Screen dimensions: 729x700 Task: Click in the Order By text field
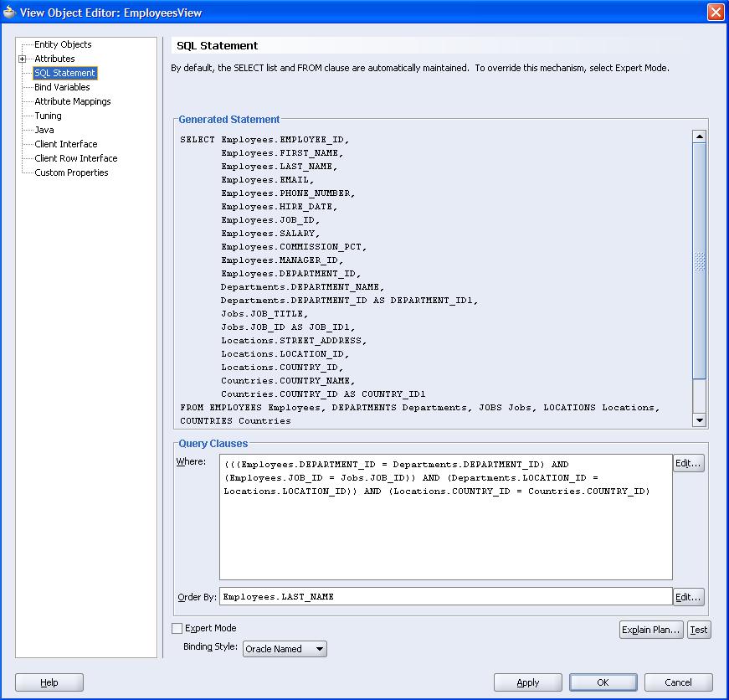(445, 596)
